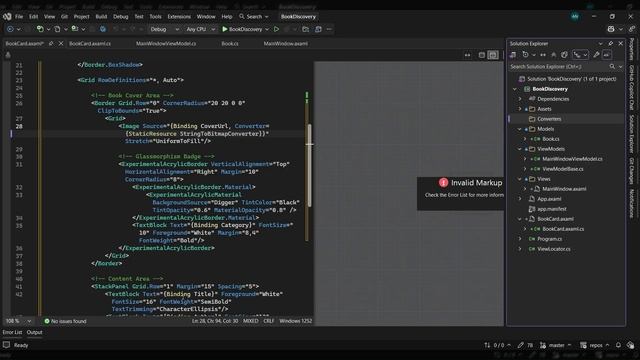Open the Error List tab
The image size is (640, 360).
tap(12, 332)
